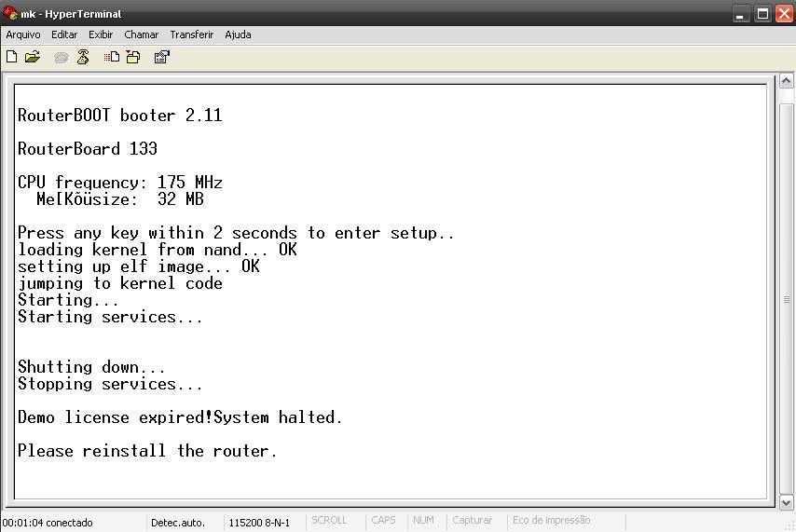796x532 pixels.
Task: Open the Chamar menu
Action: 141,34
